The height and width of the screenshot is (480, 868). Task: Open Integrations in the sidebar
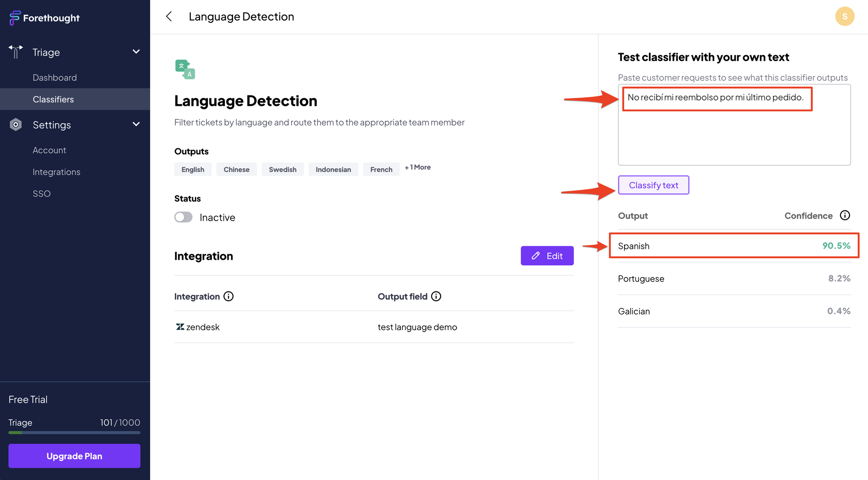point(56,172)
